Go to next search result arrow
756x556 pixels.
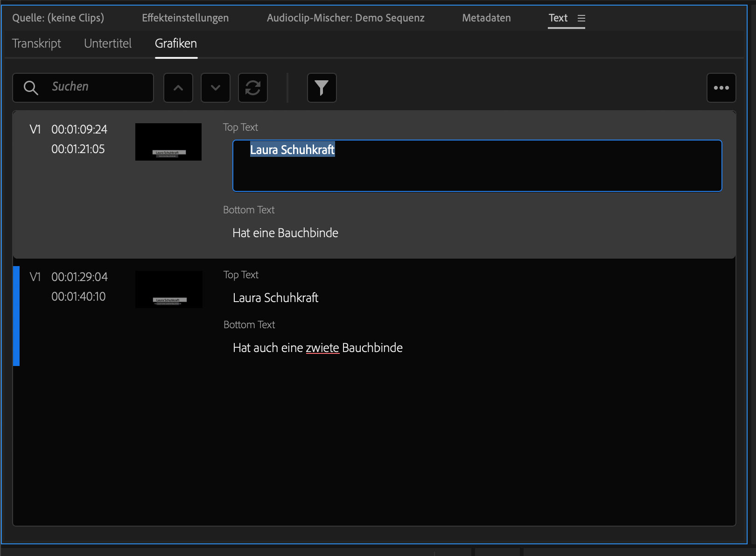(216, 88)
